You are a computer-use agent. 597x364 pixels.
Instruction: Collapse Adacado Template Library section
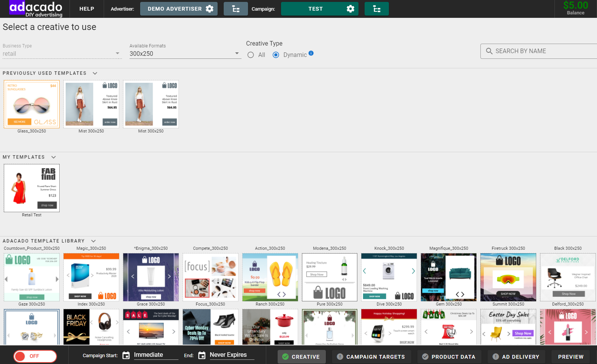click(93, 241)
